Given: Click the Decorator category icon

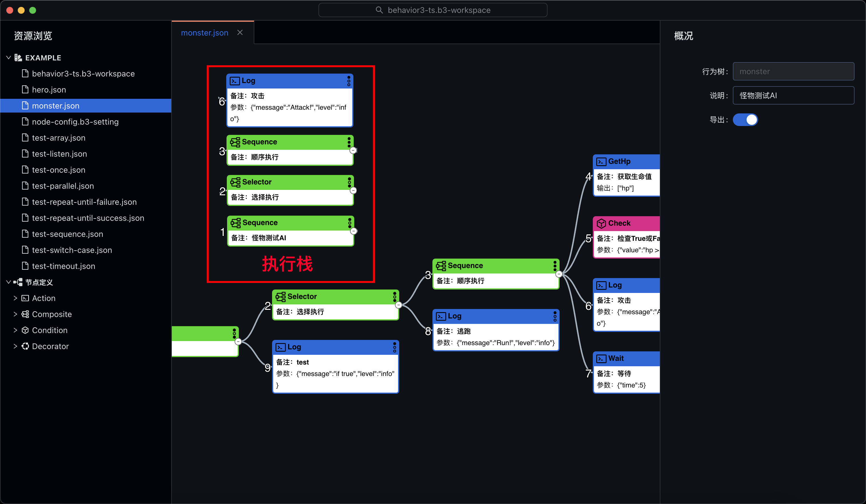Looking at the screenshot, I should 25,346.
